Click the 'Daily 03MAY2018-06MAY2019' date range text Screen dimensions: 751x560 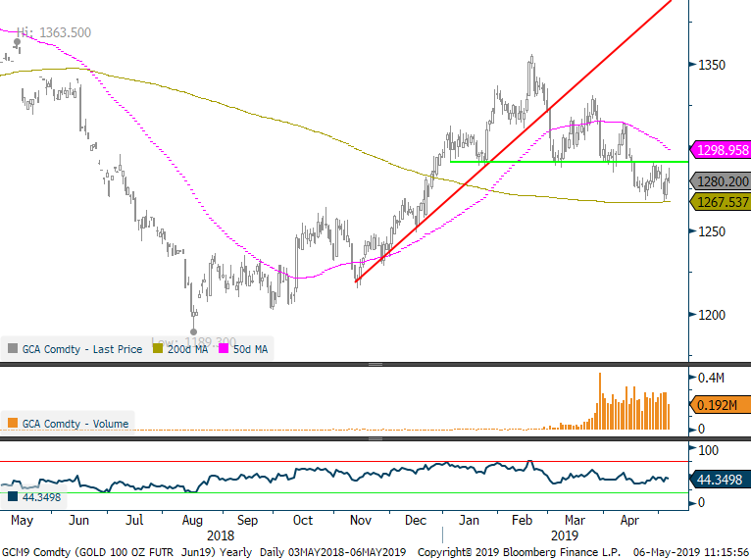pyautogui.click(x=332, y=552)
